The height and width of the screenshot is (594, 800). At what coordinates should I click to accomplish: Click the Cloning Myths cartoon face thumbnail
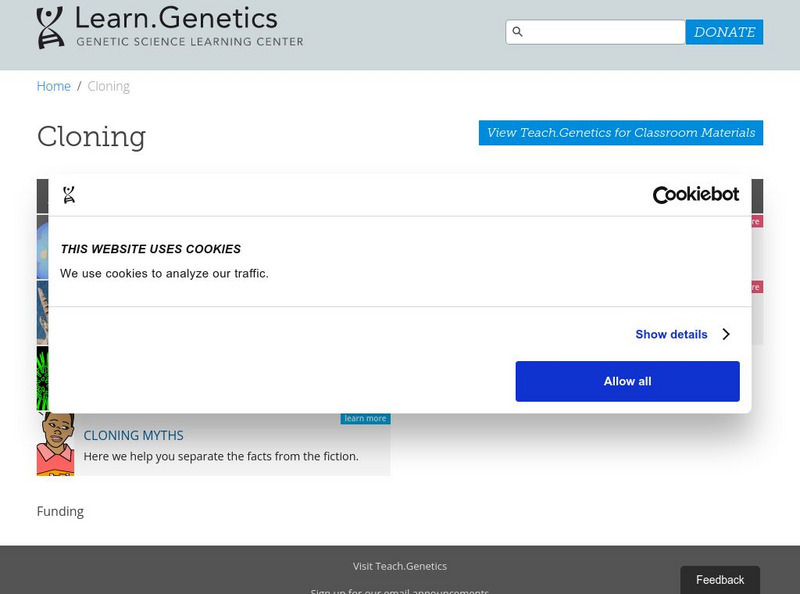pos(55,444)
